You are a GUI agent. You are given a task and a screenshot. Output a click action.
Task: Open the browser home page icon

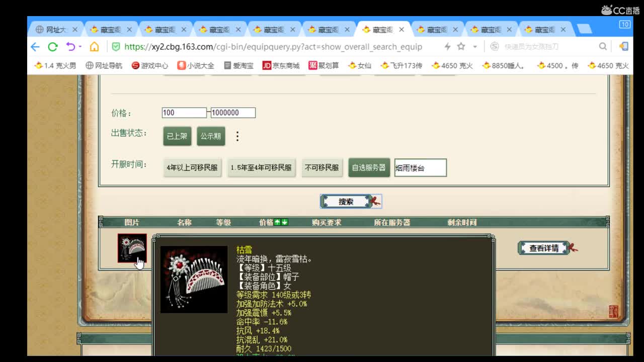[x=94, y=47]
